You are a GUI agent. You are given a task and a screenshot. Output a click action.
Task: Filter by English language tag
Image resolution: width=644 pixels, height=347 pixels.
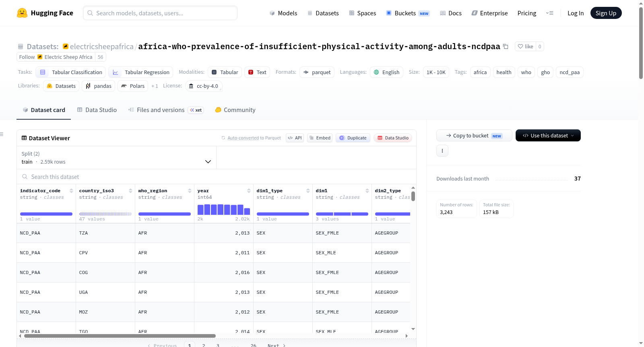[x=387, y=72]
